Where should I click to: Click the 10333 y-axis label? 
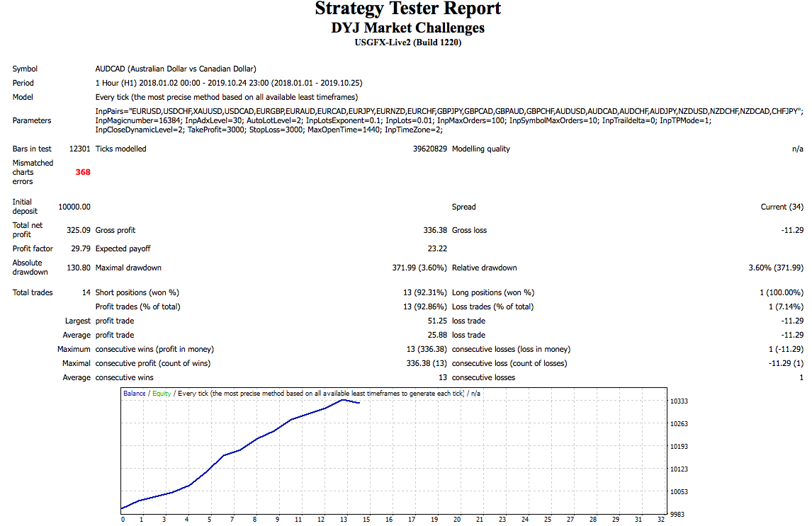coord(679,401)
